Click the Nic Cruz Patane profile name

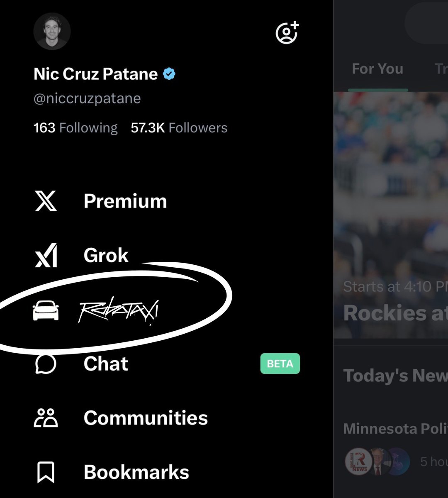click(95, 74)
